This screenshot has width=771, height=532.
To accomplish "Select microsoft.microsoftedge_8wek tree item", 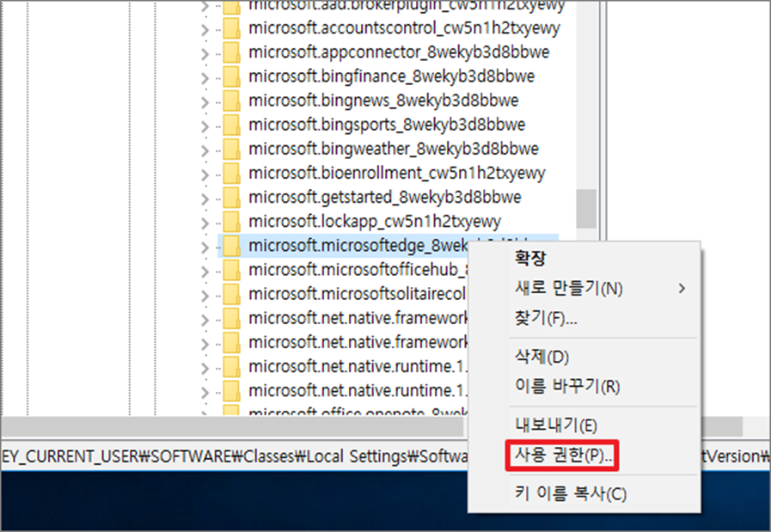I will pyautogui.click(x=358, y=245).
